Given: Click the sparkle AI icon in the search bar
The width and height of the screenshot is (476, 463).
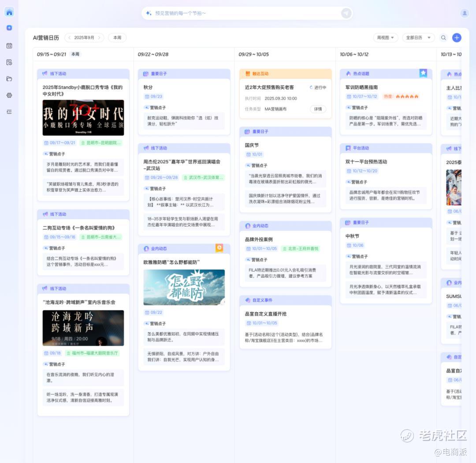Looking at the screenshot, I should click(x=149, y=13).
